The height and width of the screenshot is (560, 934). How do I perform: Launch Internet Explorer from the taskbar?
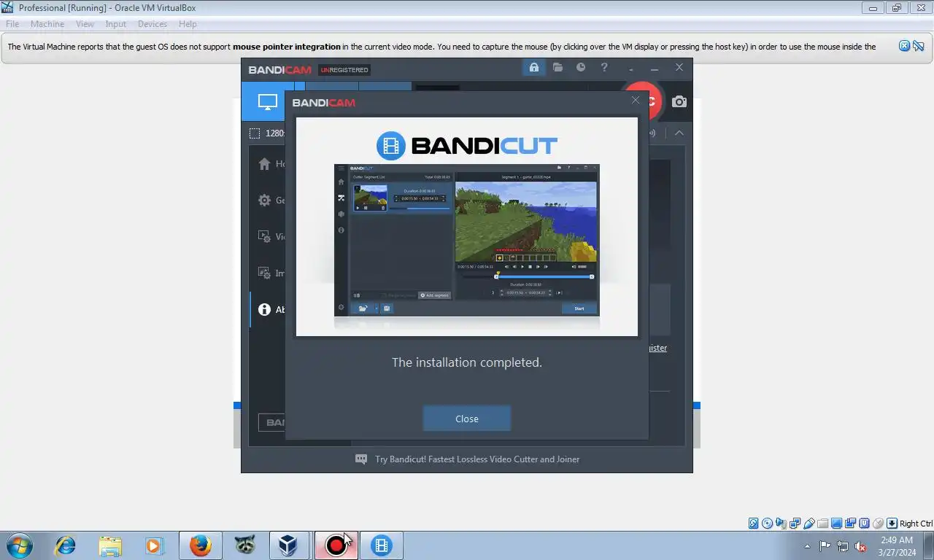click(x=66, y=545)
